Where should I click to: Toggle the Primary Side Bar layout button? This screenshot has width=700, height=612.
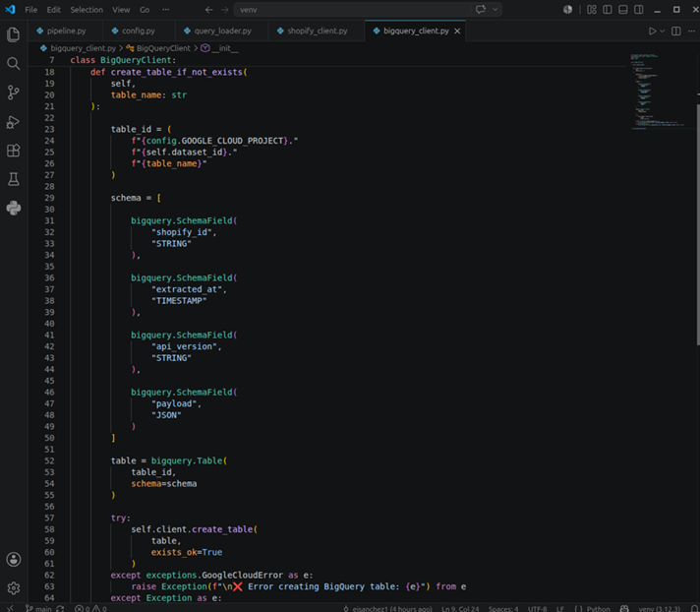click(x=608, y=10)
